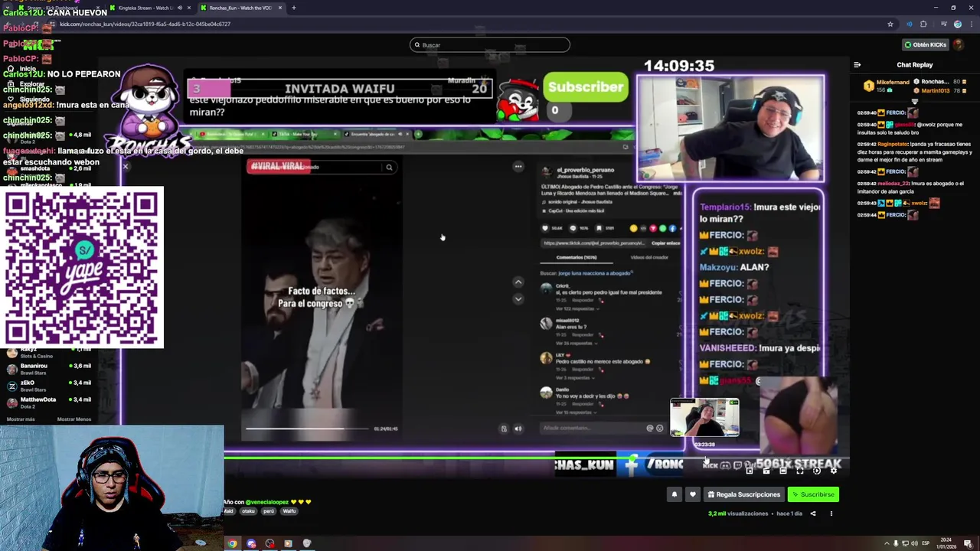Select the Ronchas_Kun browser tab
The width and height of the screenshot is (980, 551).
(x=240, y=8)
